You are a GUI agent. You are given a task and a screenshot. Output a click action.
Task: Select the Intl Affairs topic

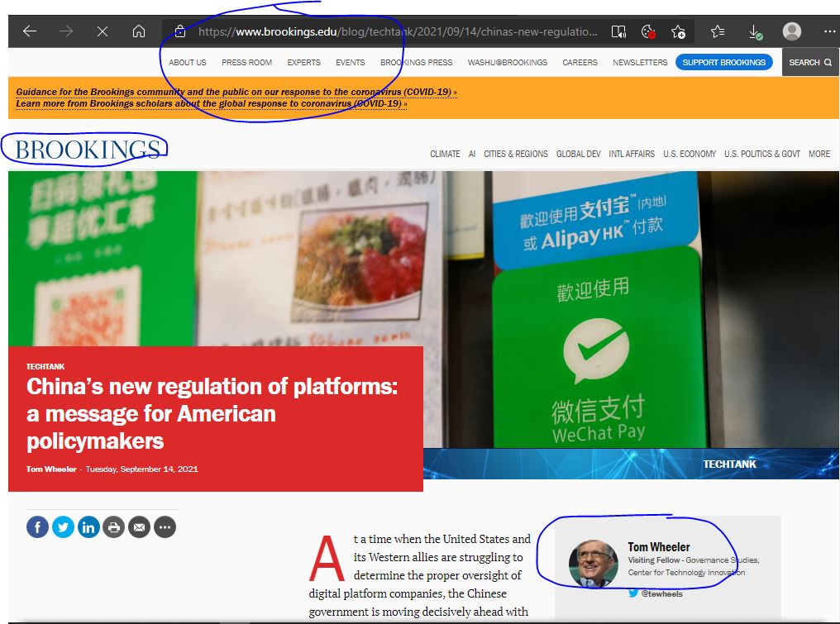coord(632,154)
